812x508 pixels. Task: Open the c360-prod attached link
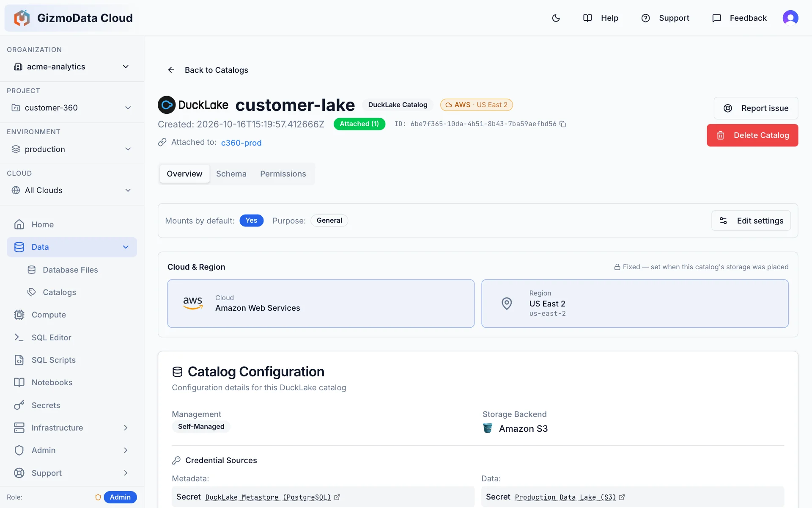pos(241,143)
